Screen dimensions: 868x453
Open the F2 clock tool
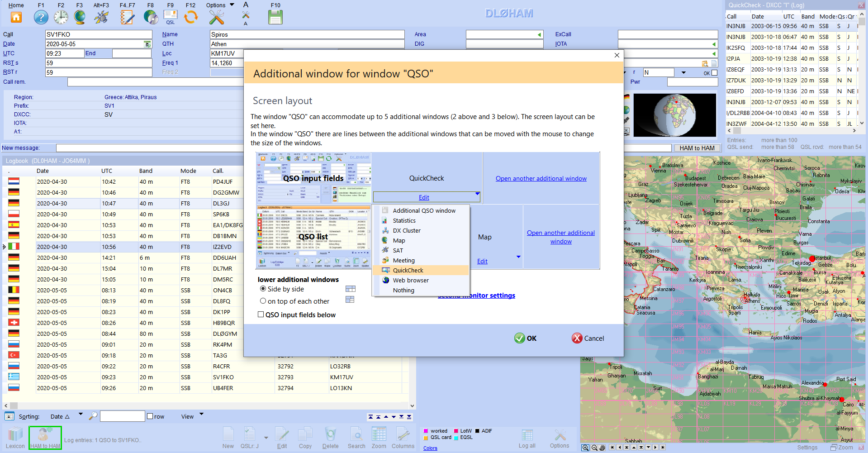tap(61, 17)
